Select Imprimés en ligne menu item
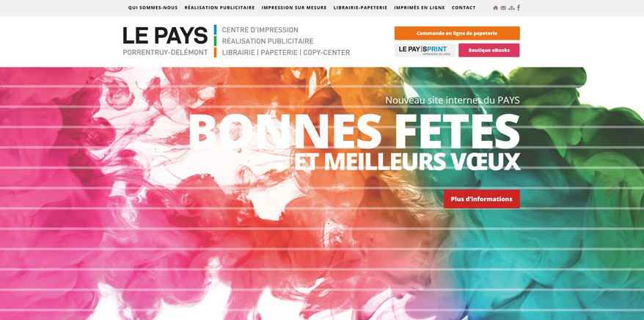644x320 pixels. [420, 8]
